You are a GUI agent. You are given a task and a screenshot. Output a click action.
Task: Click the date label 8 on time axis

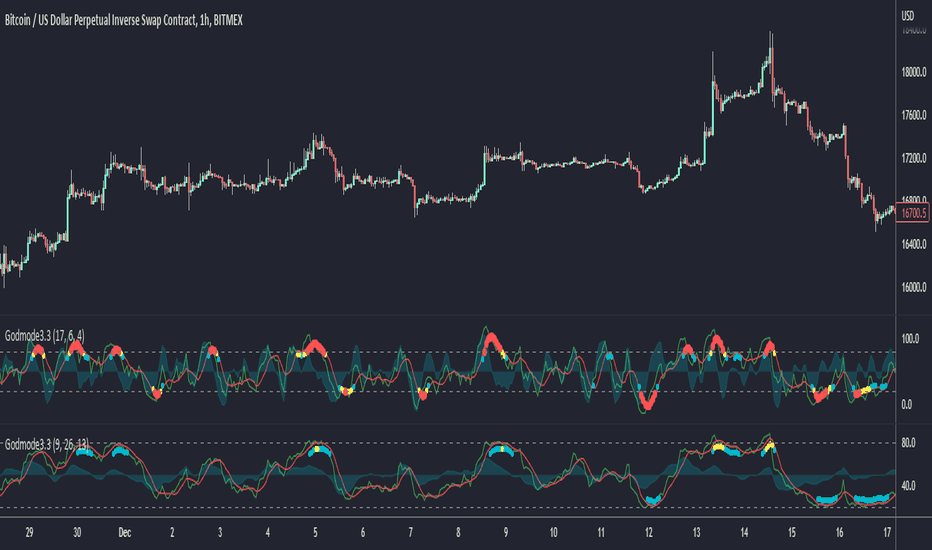coord(458,533)
